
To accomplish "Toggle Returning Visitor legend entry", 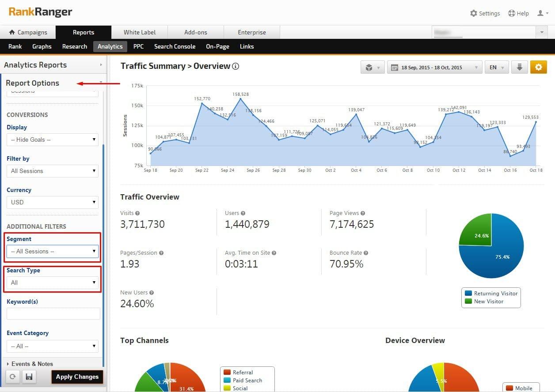I will (490, 293).
